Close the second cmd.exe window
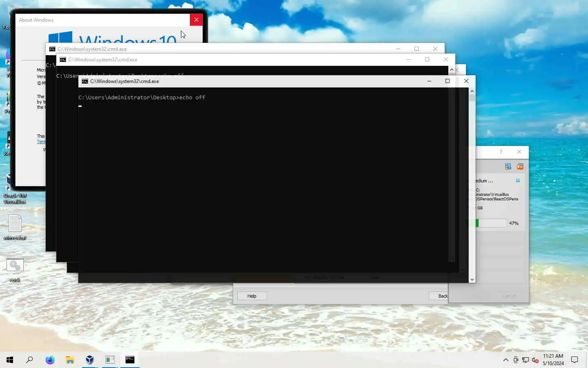This screenshot has width=588, height=368. (x=446, y=59)
